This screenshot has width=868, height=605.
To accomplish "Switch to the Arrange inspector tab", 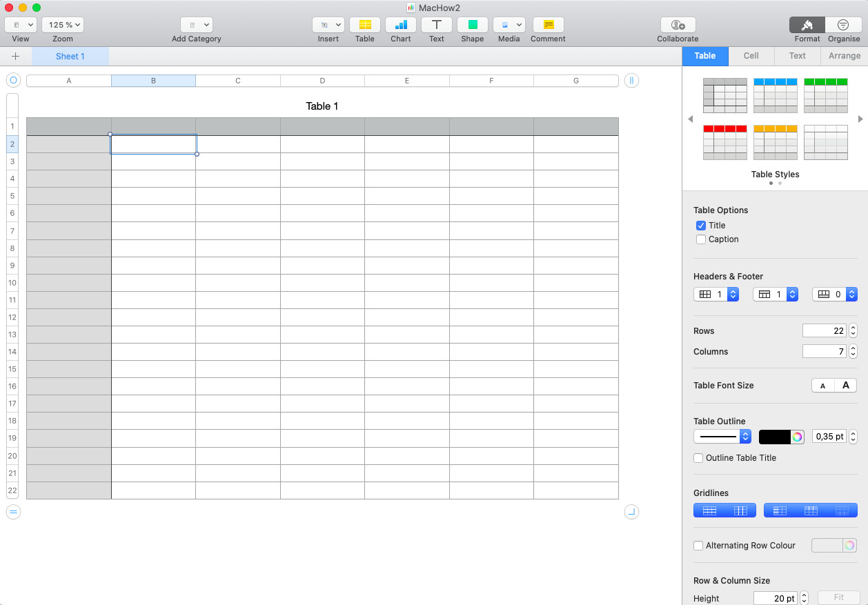I will click(844, 56).
